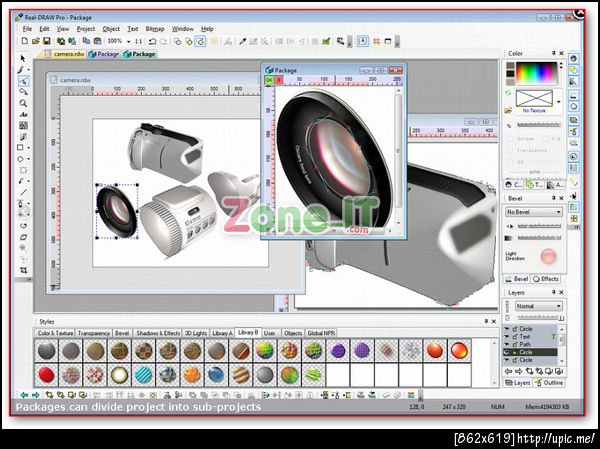Choose the rectangle shape tool
The image size is (600, 449).
click(x=21, y=148)
